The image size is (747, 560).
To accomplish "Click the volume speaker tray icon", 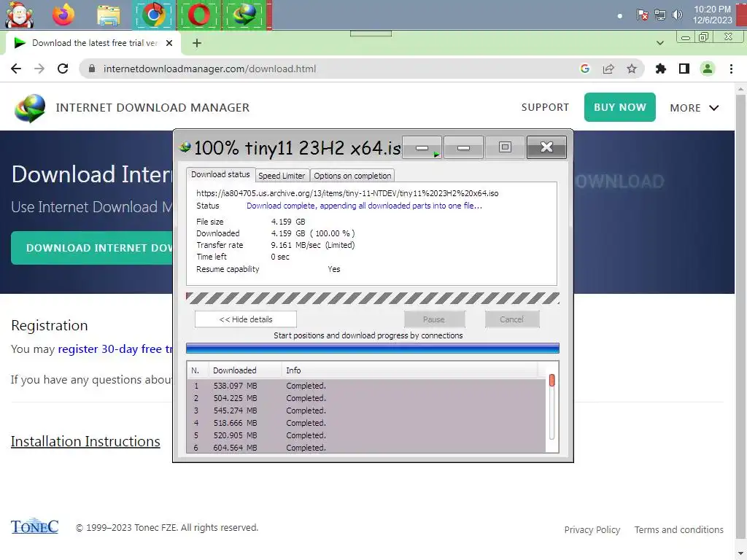I will [x=676, y=15].
